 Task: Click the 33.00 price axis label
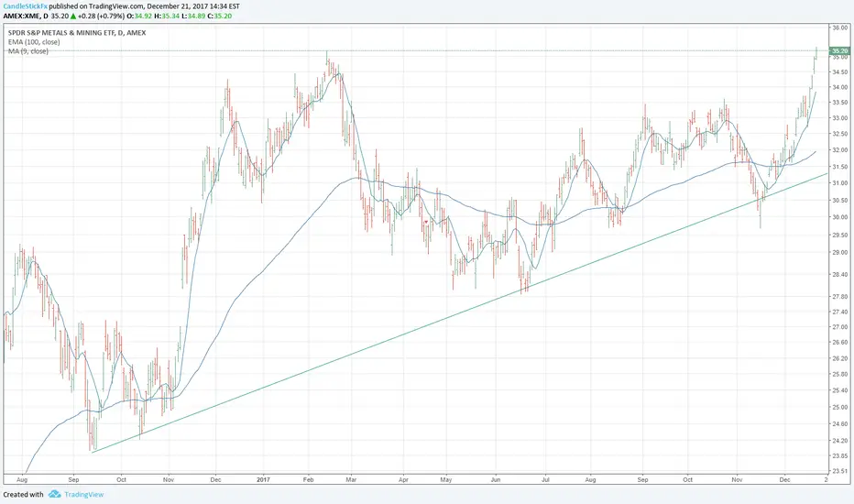[x=839, y=117]
